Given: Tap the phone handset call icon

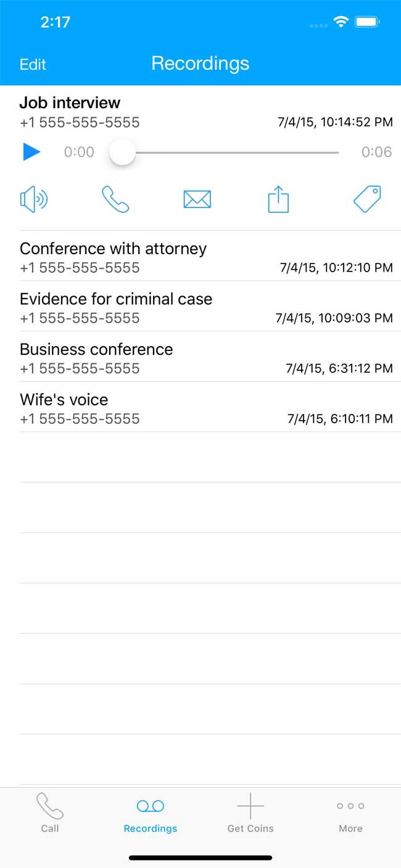Looking at the screenshot, I should [115, 199].
